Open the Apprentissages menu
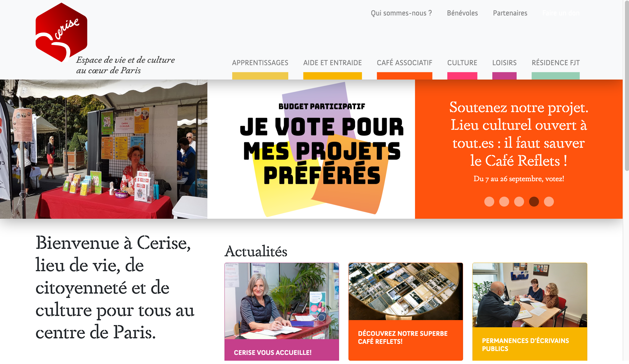Image resolution: width=629 pixels, height=364 pixels. (x=260, y=63)
